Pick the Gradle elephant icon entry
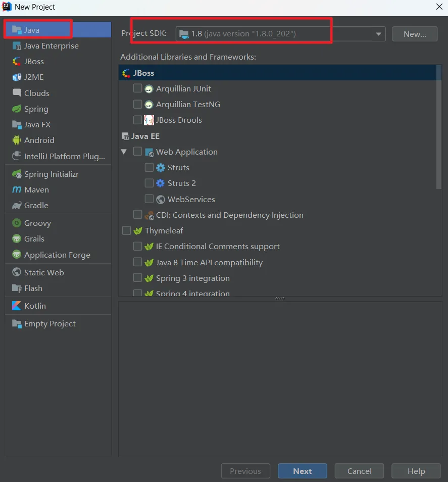The height and width of the screenshot is (482, 448). pyautogui.click(x=17, y=205)
